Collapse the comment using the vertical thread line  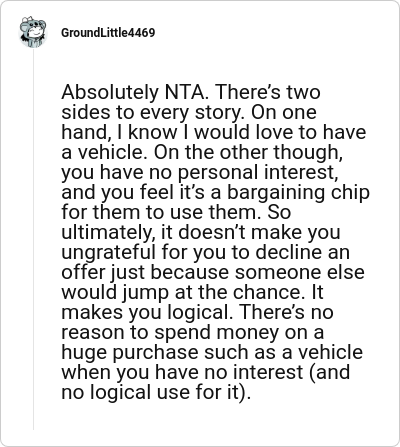tap(33, 239)
